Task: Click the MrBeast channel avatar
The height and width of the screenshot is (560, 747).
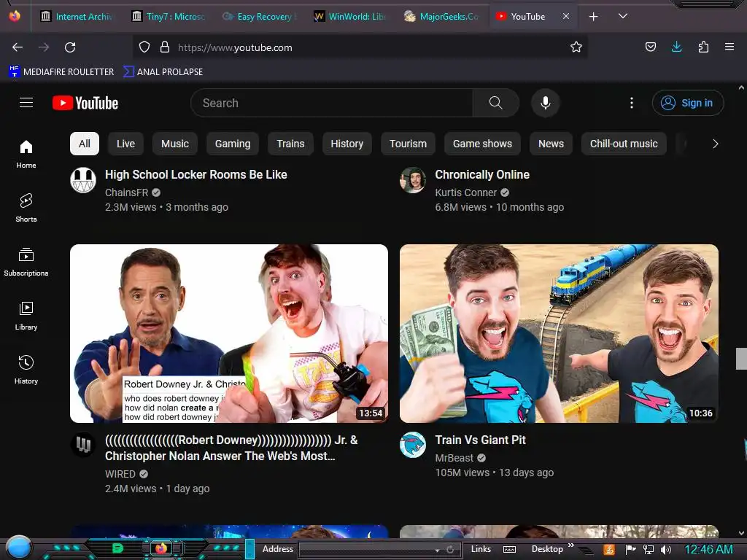Action: [413, 445]
